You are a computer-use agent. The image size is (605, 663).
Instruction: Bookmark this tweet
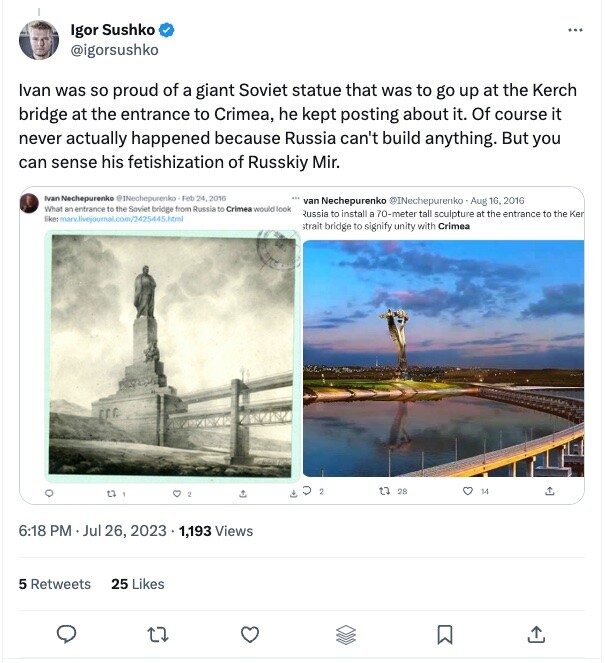445,634
